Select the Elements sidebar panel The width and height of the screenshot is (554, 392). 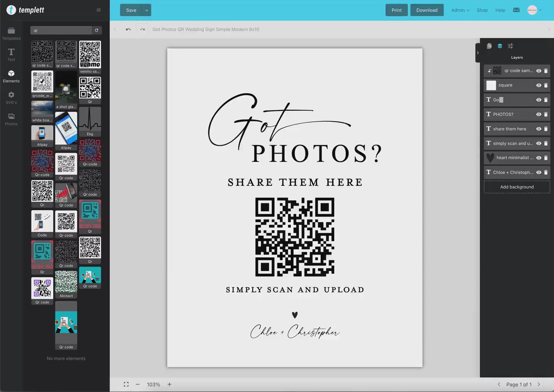pos(11,77)
